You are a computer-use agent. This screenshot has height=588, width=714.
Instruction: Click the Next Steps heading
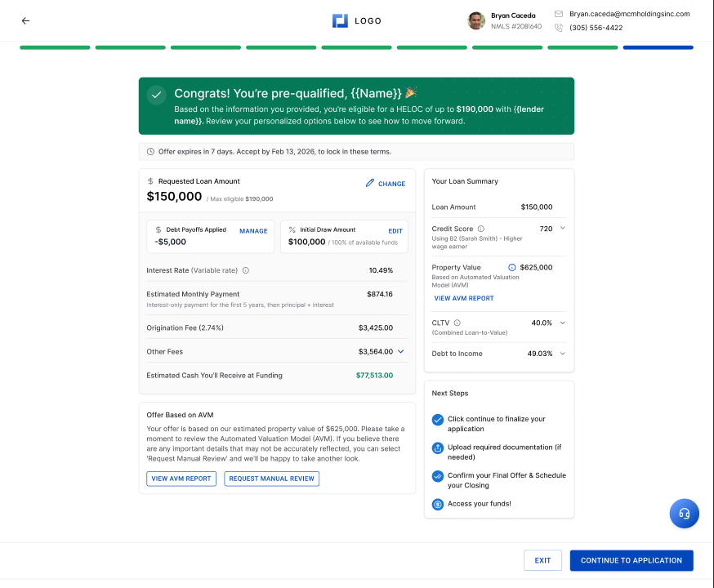(x=450, y=393)
